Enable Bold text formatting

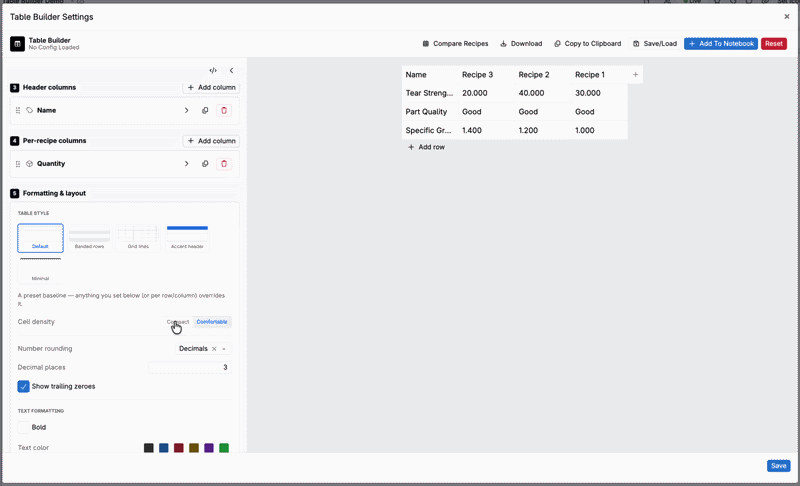23,427
